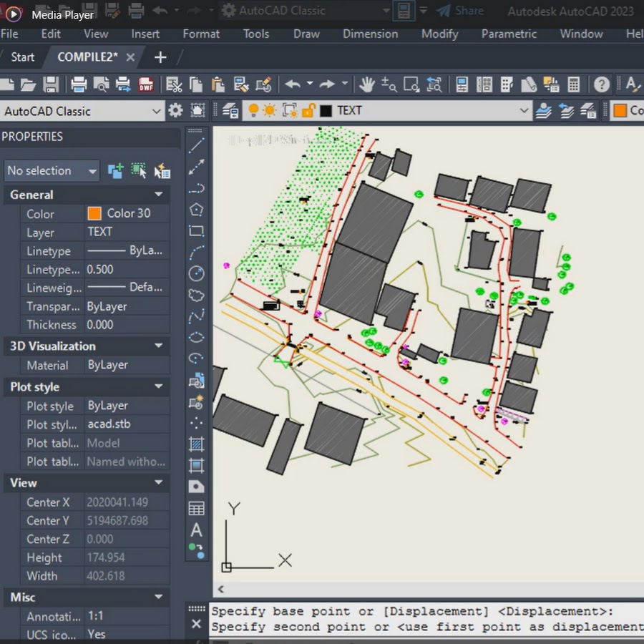Copy to clipboard with the Copy icon
644x644 pixels.
(x=196, y=85)
